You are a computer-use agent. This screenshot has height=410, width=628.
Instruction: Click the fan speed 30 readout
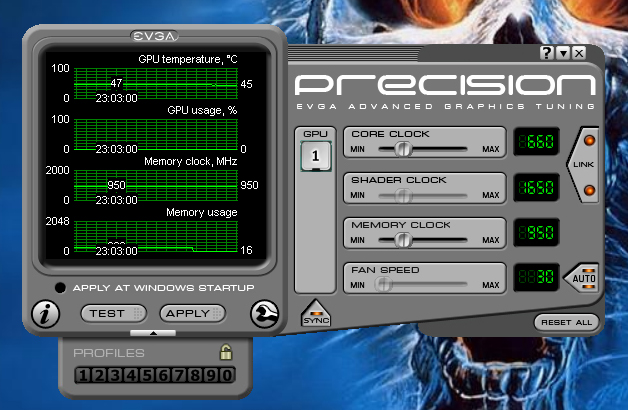pos(536,277)
